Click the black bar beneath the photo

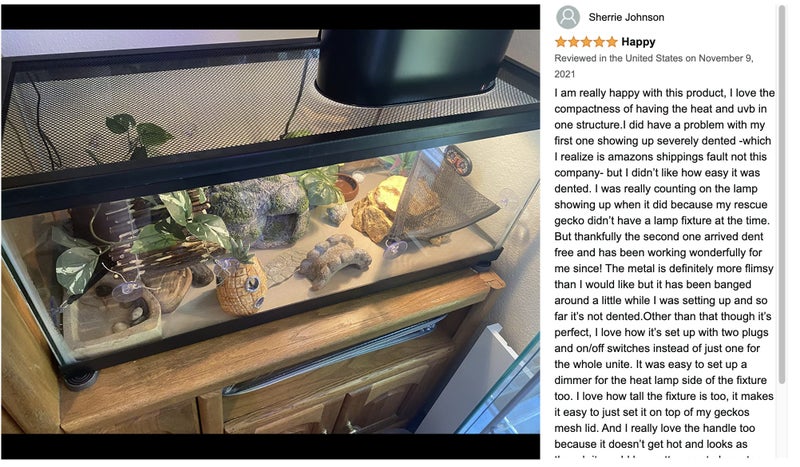[270, 446]
